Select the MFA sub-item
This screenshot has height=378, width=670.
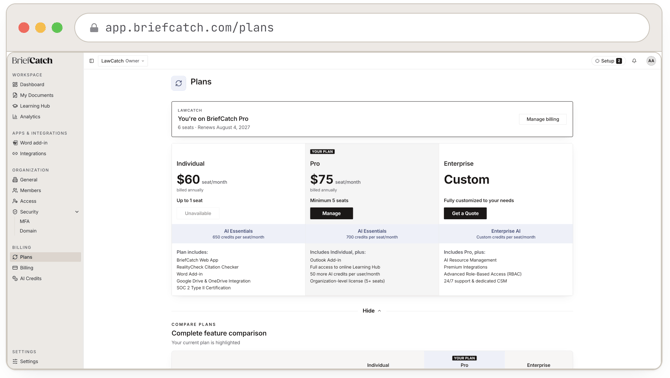pyautogui.click(x=25, y=221)
